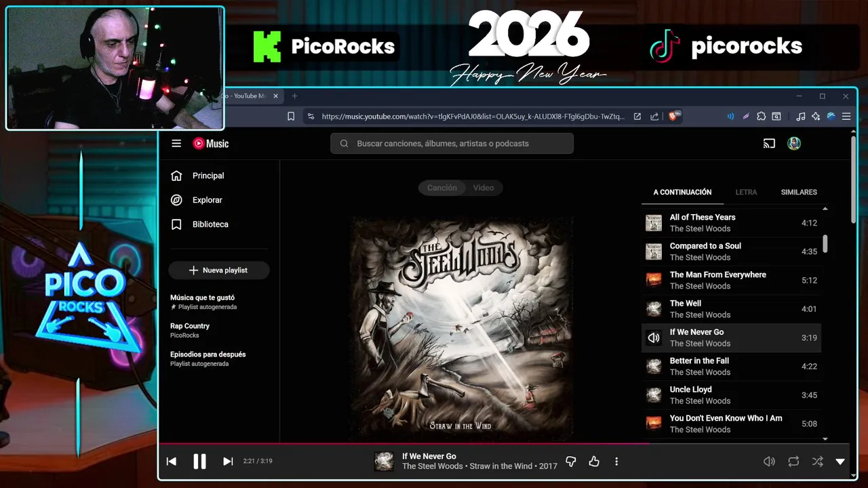
Task: Toggle repeat mode
Action: pos(793,462)
